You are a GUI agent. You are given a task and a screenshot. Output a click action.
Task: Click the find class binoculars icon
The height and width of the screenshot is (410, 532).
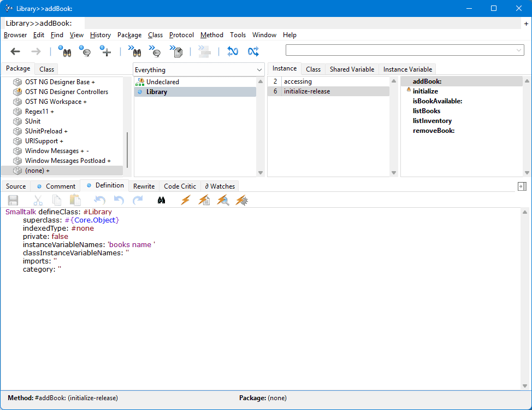(x=64, y=51)
